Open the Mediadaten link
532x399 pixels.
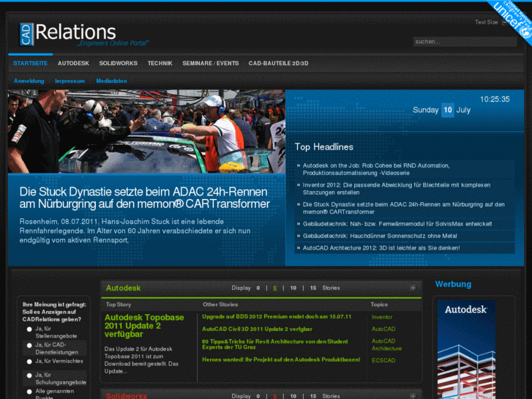point(111,81)
